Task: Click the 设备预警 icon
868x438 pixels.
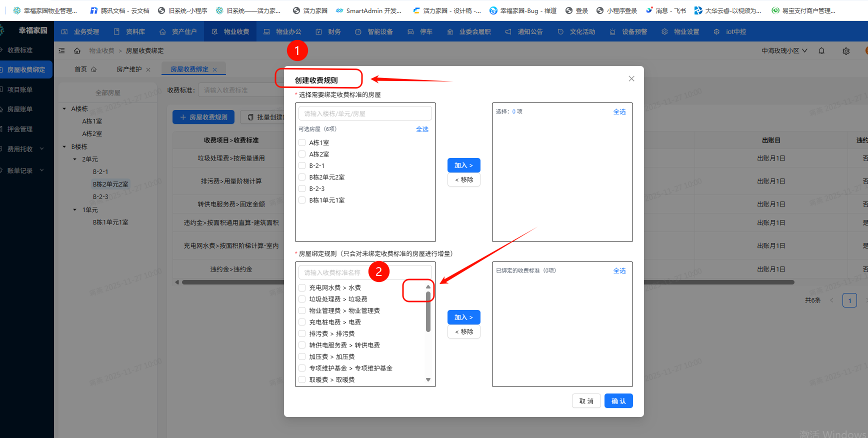Action: 612,31
